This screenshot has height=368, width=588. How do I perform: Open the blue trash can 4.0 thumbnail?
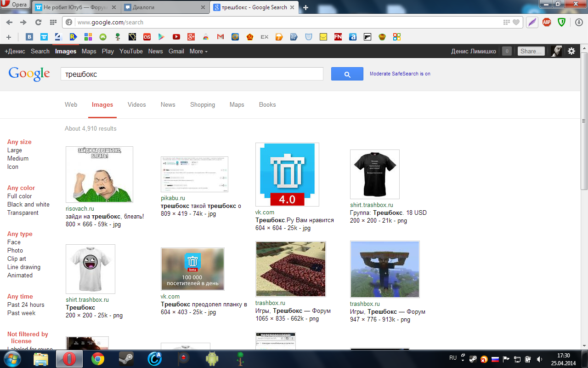(x=287, y=174)
